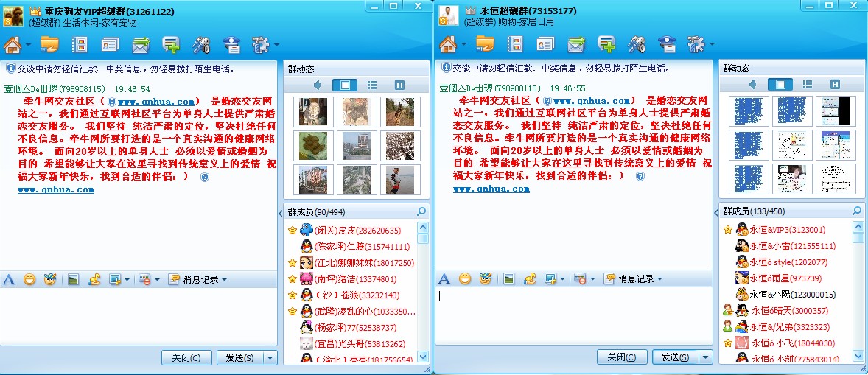Expand the 发送 dropdown arrow in the left window
The image size is (868, 375).
[270, 357]
